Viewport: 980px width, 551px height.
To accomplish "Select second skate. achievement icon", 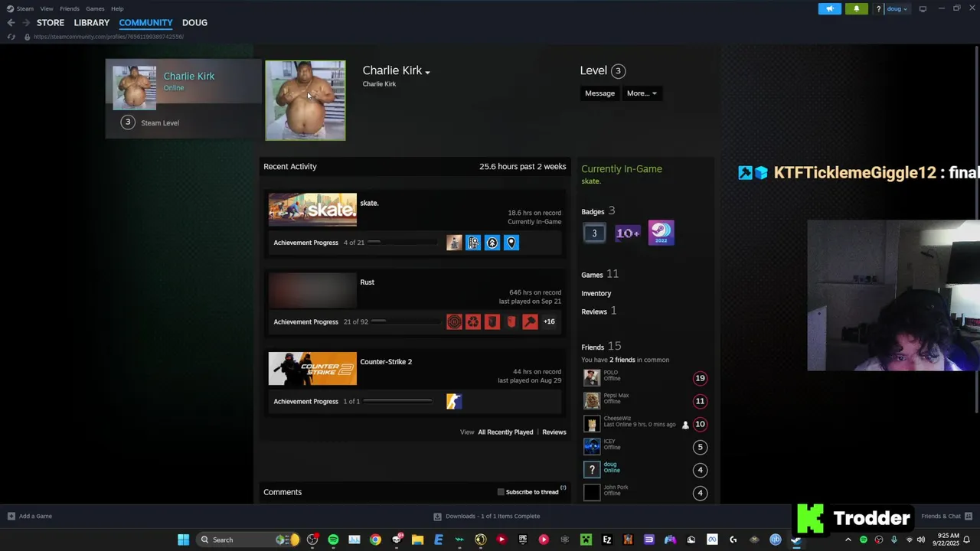I will pyautogui.click(x=473, y=243).
